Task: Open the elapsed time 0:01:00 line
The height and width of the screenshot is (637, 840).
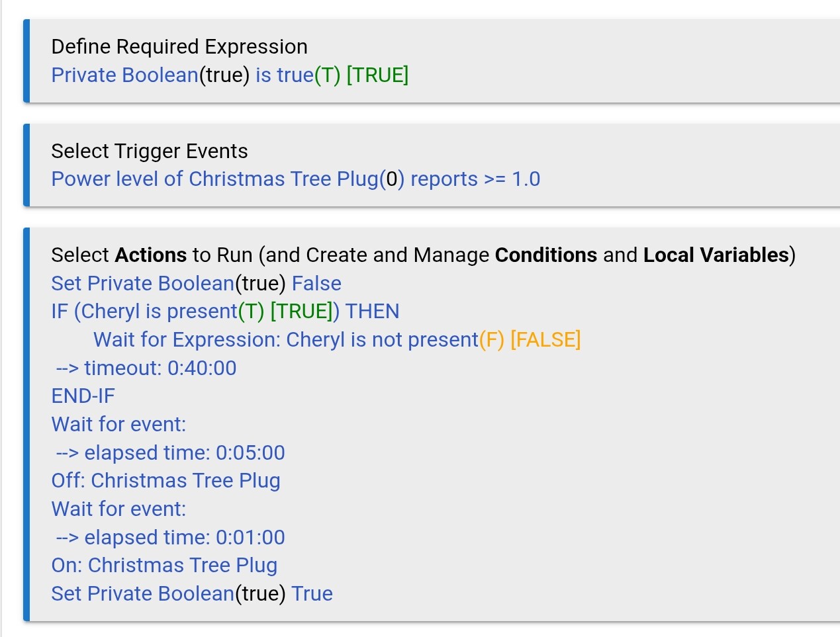Action: coord(171,538)
